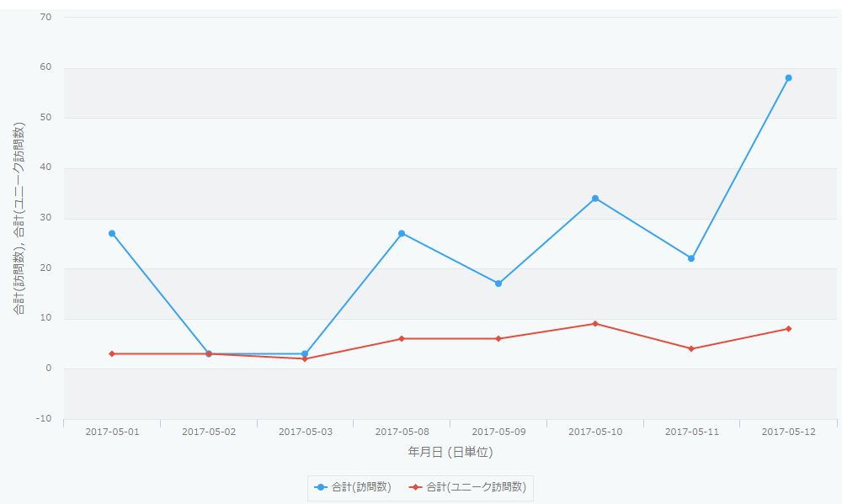Screen dimensions: 842x504
Task: Click the blue circle marker in the legend
Action: pos(321,487)
